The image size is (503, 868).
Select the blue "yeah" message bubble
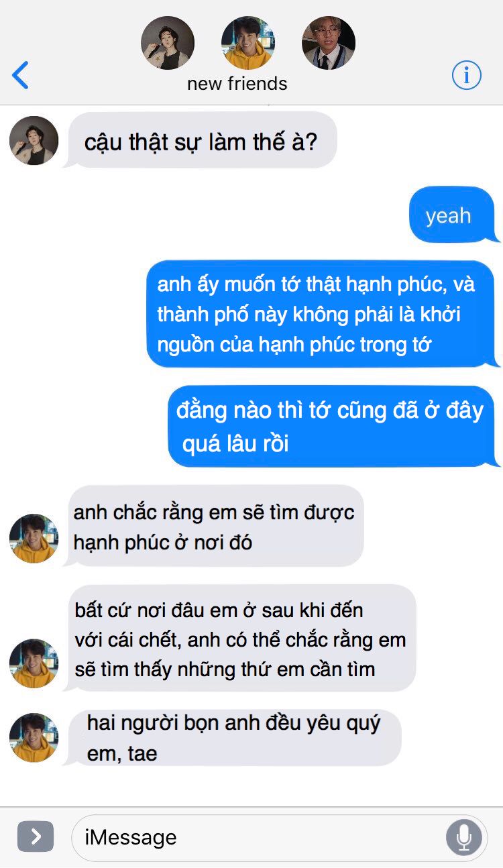click(x=454, y=215)
